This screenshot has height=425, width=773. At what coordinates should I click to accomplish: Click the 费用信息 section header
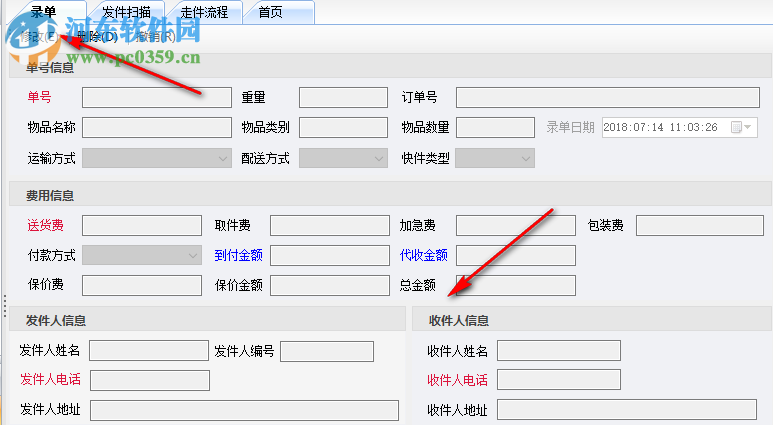pyautogui.click(x=390, y=194)
